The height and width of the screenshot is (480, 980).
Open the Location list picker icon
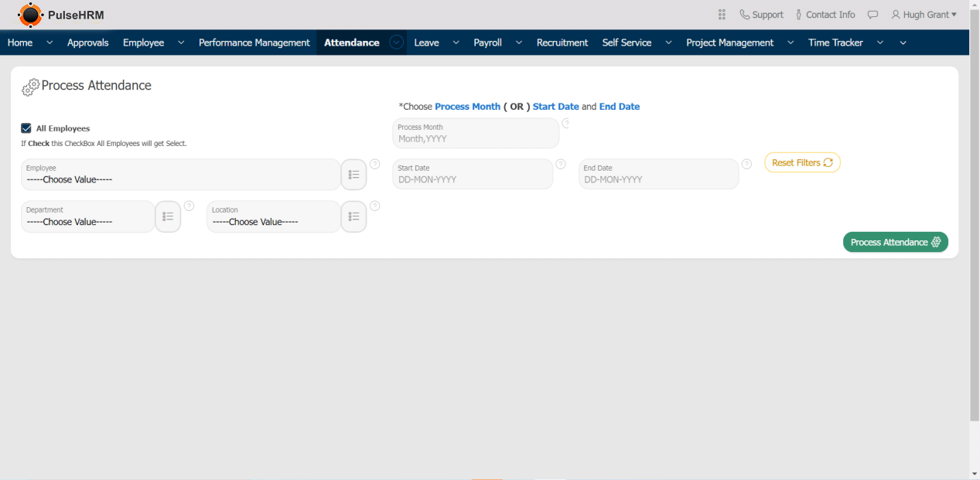pos(353,217)
